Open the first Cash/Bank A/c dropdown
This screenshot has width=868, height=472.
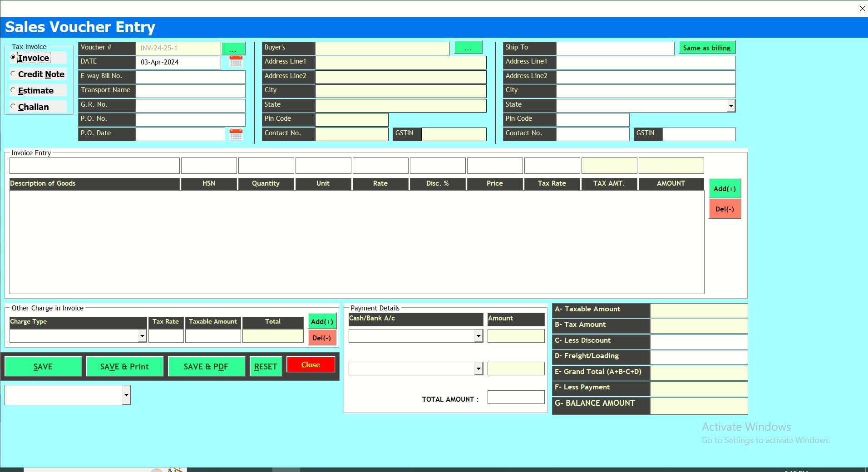478,336
